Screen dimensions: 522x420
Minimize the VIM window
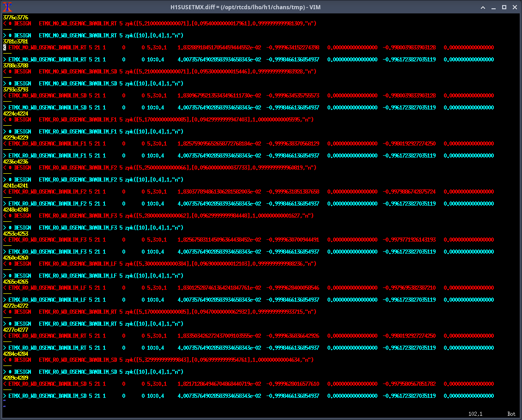[x=493, y=7]
